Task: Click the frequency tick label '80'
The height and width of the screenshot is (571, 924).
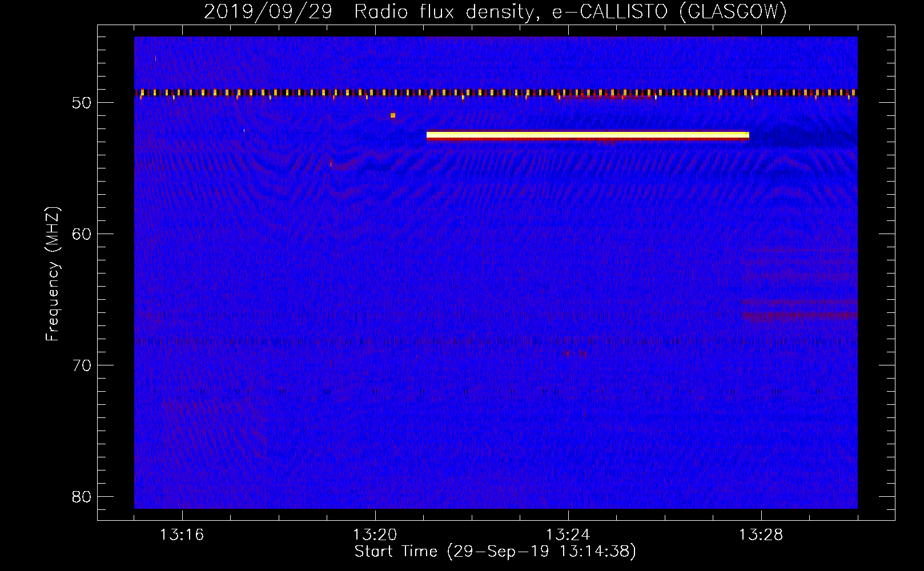Action: (x=82, y=497)
